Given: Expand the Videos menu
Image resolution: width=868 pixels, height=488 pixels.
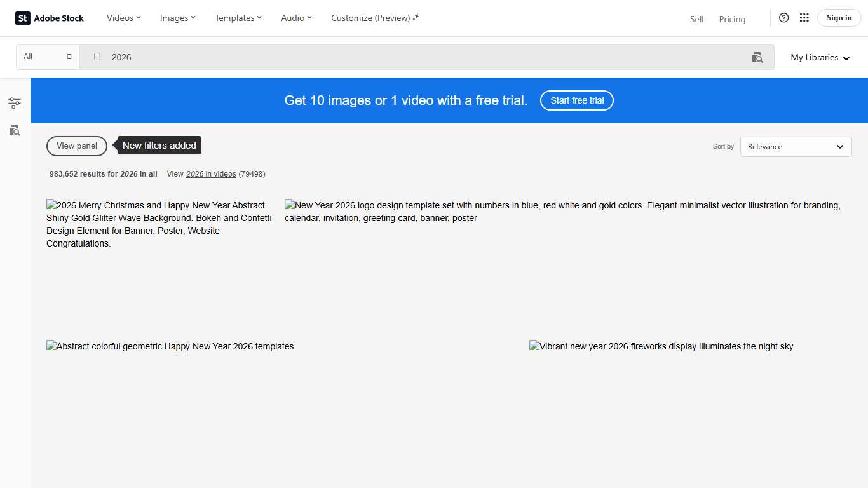Looking at the screenshot, I should coord(123,18).
